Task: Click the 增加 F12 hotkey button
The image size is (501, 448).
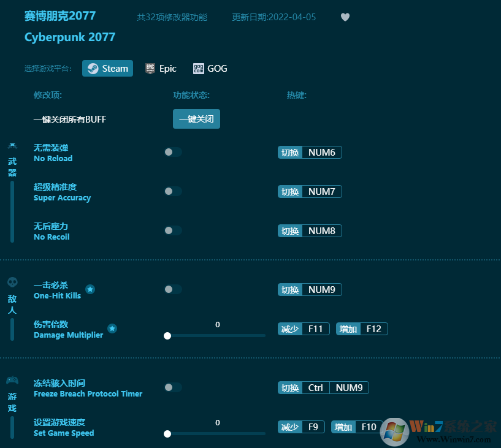Action: click(362, 328)
